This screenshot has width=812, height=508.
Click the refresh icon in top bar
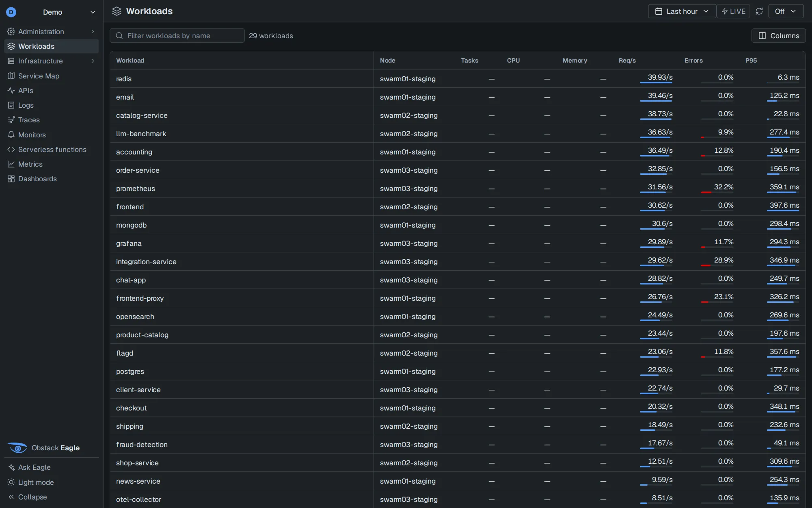click(x=759, y=11)
